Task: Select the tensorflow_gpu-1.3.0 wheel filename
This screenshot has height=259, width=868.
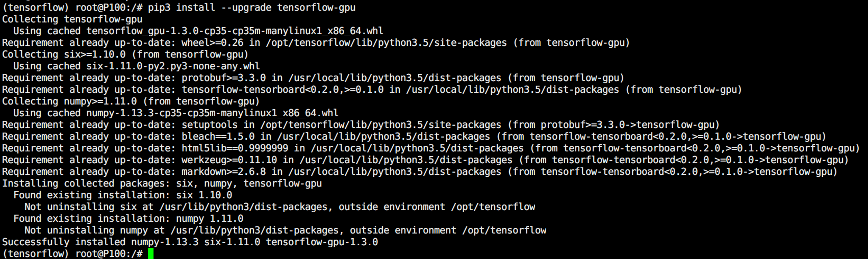Action: (235, 31)
